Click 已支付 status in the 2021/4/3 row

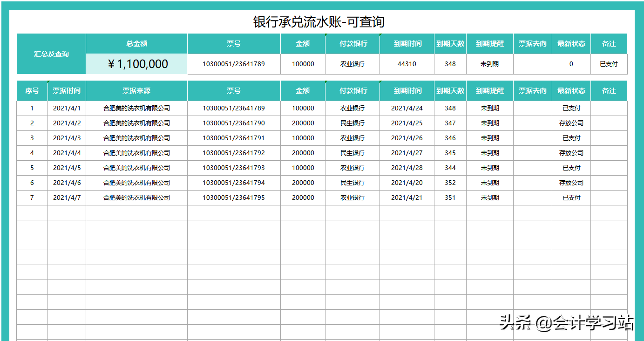coord(571,138)
